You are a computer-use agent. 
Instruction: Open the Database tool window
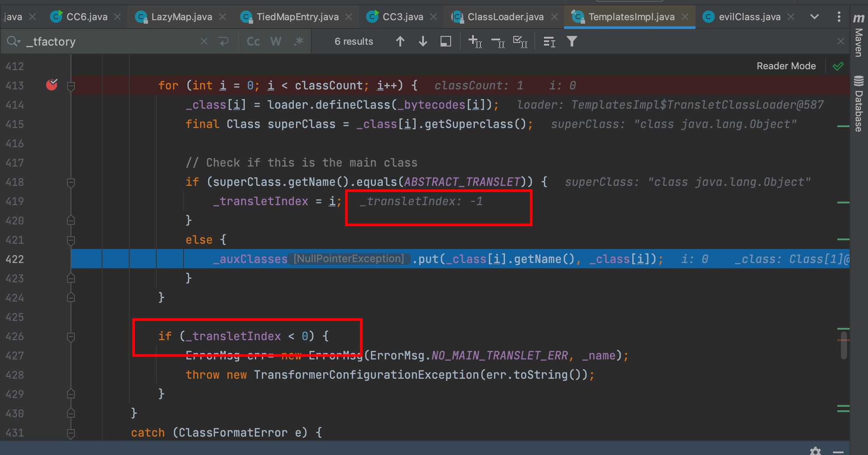coord(859,103)
